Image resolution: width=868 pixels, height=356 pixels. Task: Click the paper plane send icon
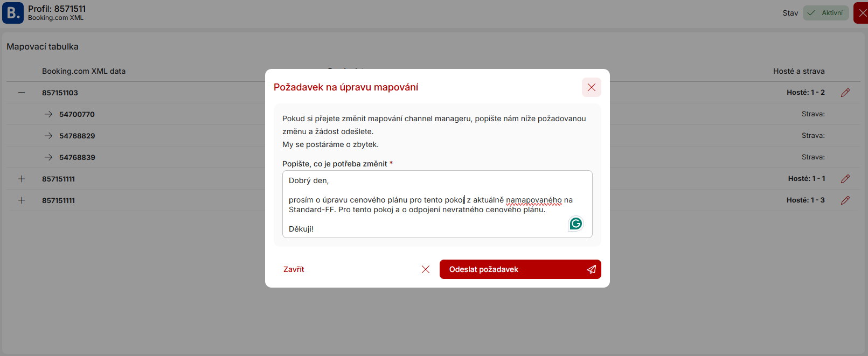click(x=591, y=269)
